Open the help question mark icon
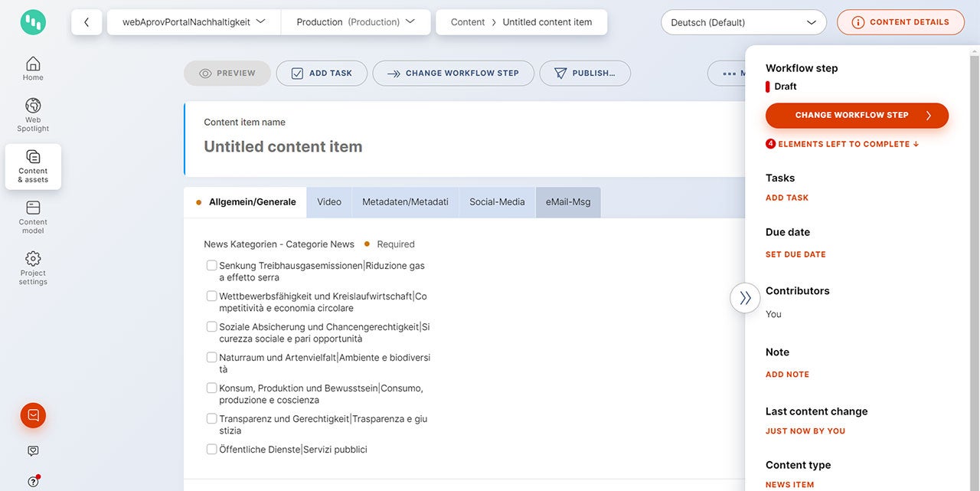Image resolution: width=980 pixels, height=491 pixels. coord(33,482)
